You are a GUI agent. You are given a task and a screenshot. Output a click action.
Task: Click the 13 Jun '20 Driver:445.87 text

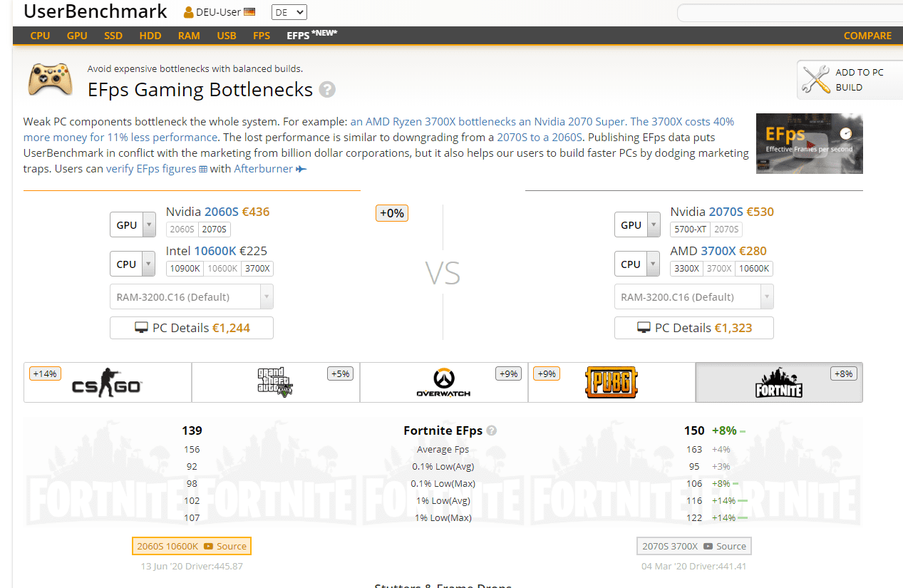point(192,567)
